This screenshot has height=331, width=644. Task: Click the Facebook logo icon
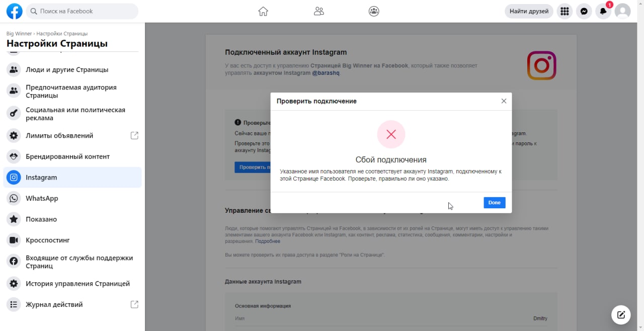14,11
